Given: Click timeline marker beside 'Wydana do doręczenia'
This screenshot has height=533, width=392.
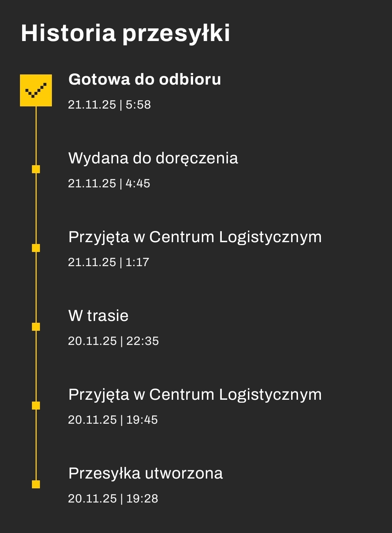Looking at the screenshot, I should (x=36, y=169).
